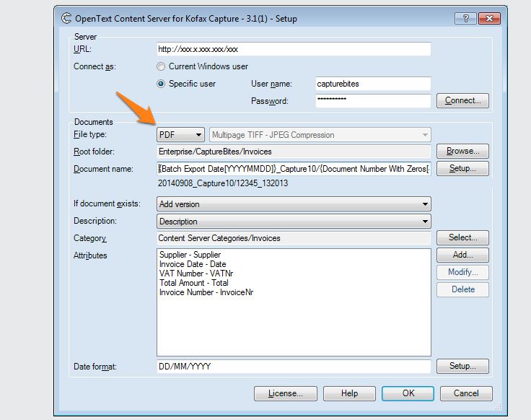
Task: Click the Connect... button
Action: [462, 100]
